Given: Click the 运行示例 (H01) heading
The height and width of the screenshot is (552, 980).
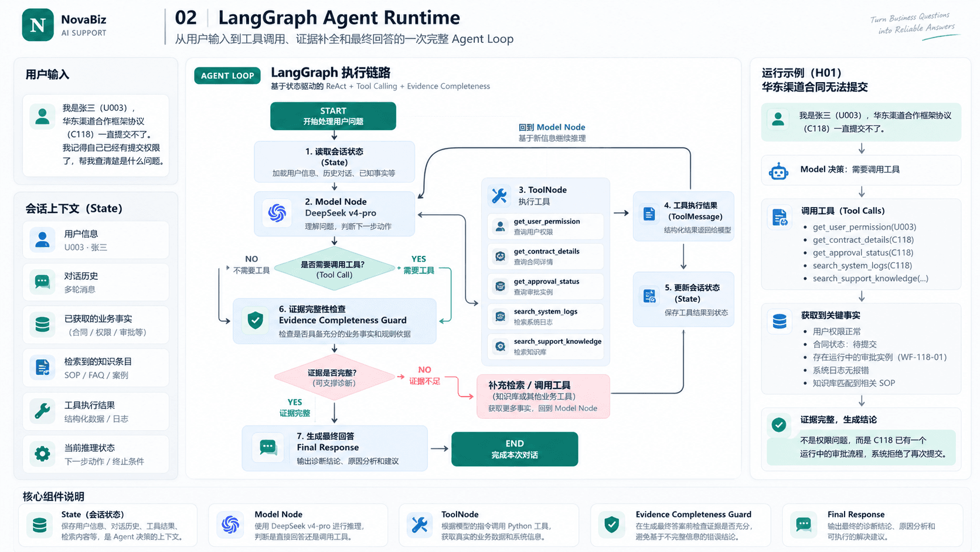Looking at the screenshot, I should pos(801,73).
